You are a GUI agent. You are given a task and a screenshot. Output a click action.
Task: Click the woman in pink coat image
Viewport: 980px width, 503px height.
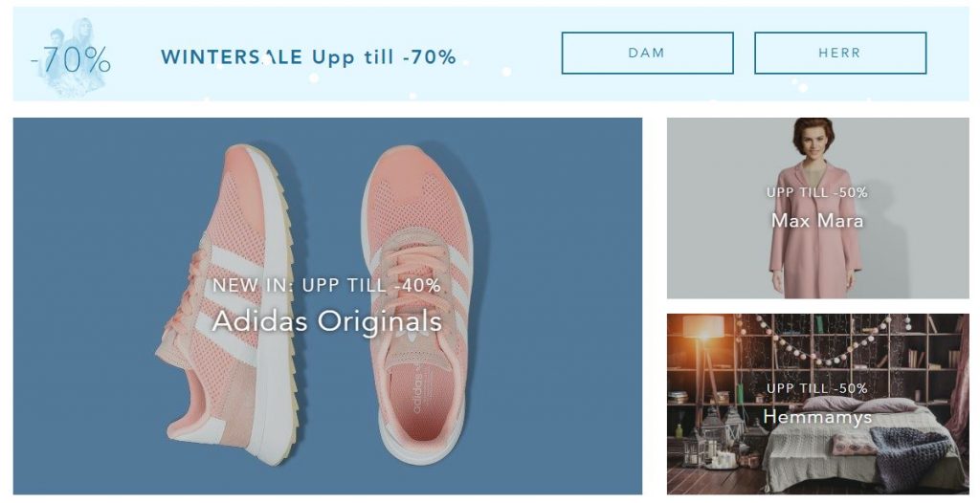pos(814,208)
